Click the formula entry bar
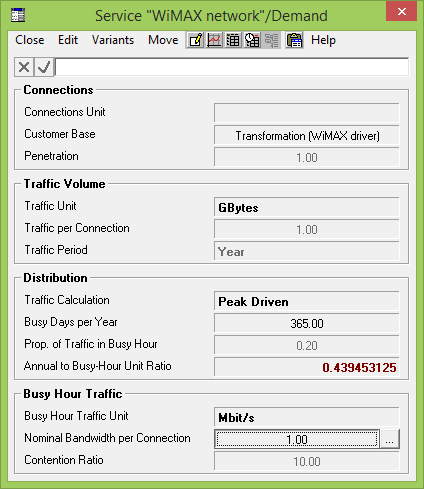The height and width of the screenshot is (489, 424). pyautogui.click(x=232, y=67)
